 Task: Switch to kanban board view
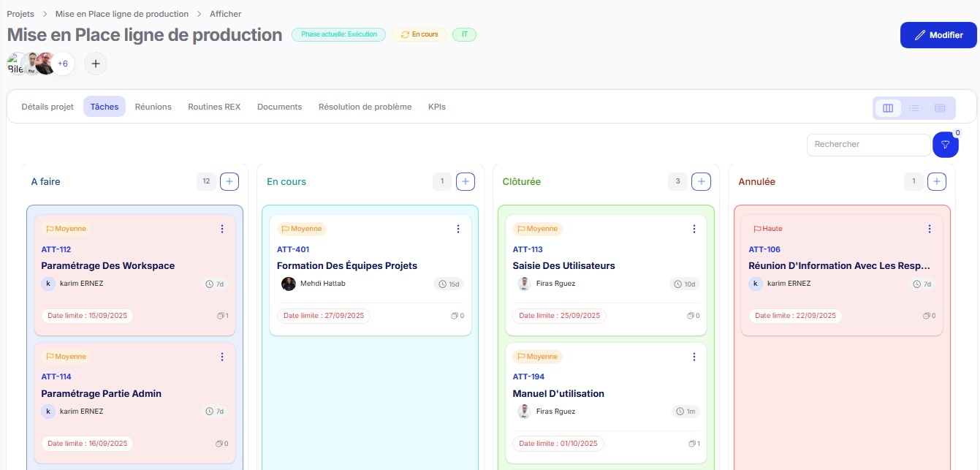coord(888,108)
